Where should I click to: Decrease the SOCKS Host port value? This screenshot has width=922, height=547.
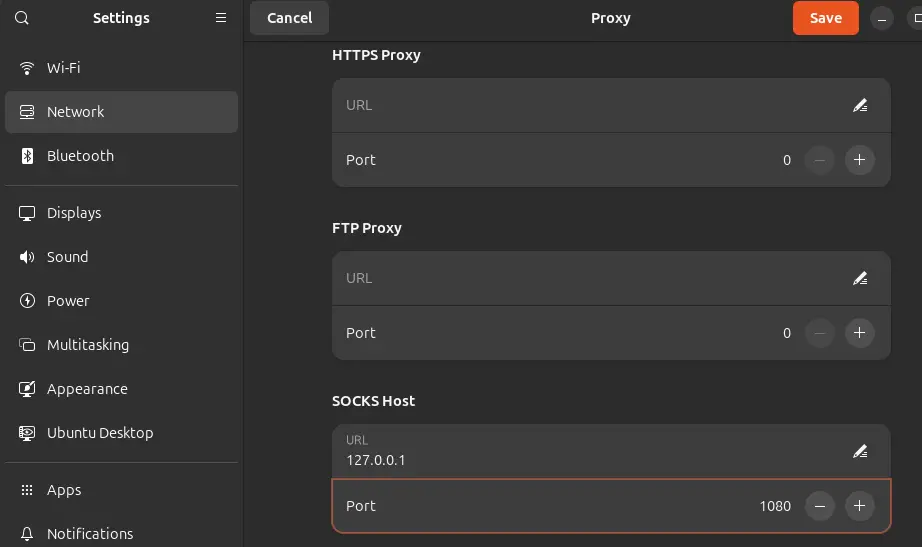point(820,506)
